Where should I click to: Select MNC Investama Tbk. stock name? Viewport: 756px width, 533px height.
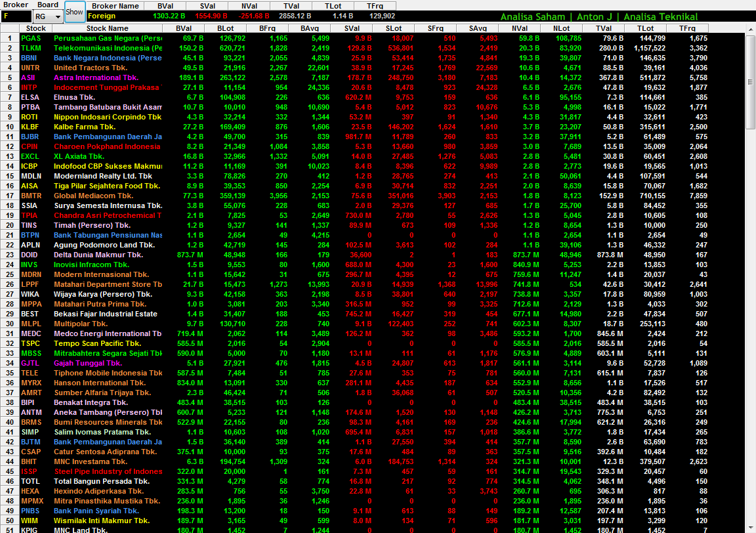90,461
